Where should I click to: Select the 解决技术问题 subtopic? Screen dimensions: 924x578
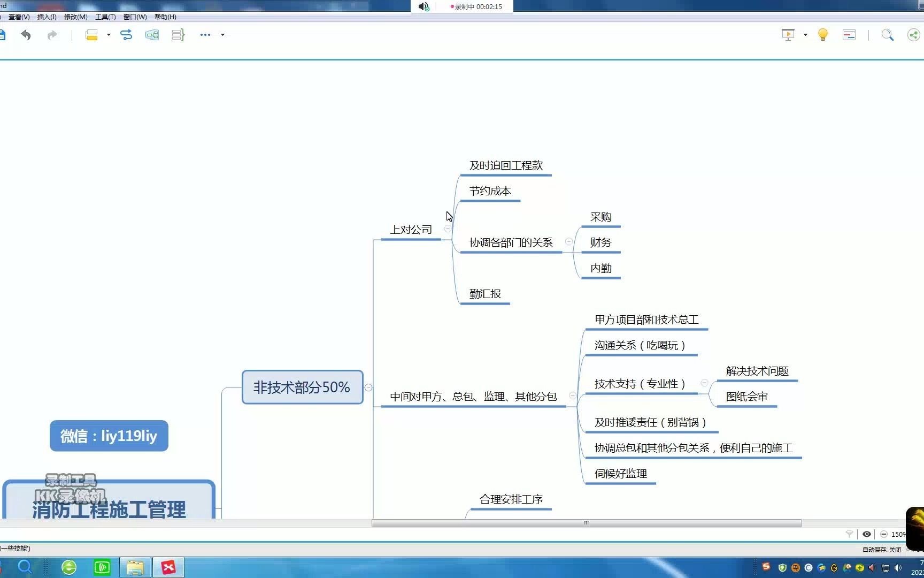pos(757,371)
